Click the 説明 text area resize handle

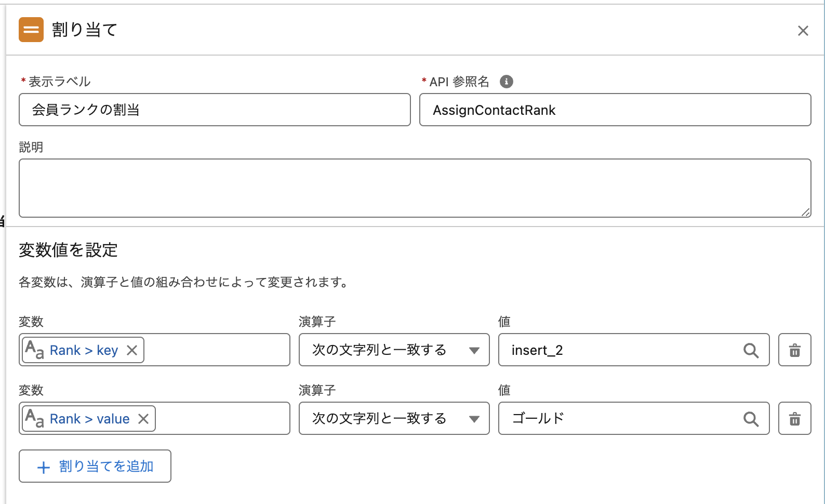click(805, 212)
